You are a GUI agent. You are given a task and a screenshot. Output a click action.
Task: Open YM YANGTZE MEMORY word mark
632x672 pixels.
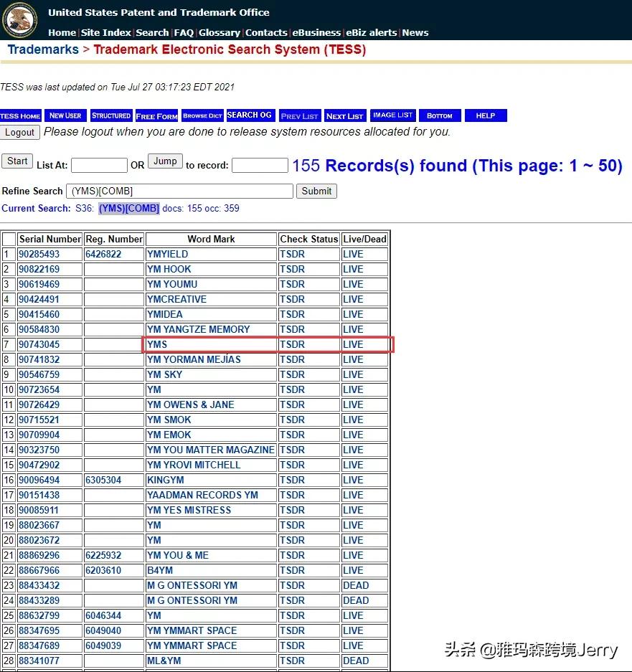pos(198,329)
